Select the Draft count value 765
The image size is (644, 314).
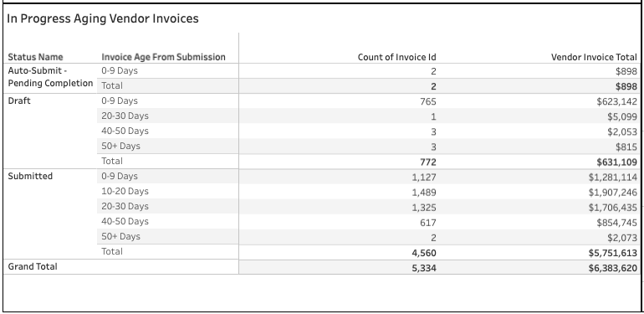coord(428,101)
